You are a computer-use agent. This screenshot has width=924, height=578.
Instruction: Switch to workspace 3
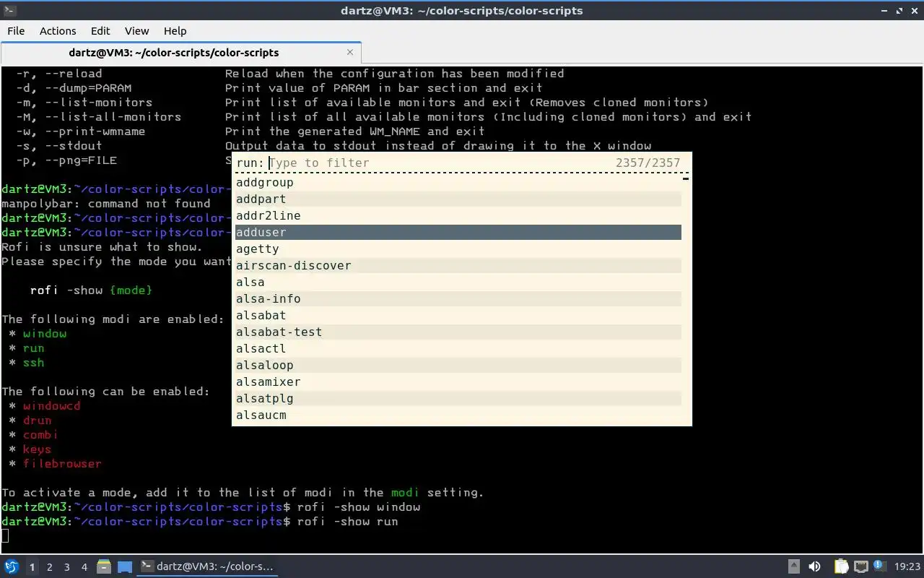(x=66, y=567)
